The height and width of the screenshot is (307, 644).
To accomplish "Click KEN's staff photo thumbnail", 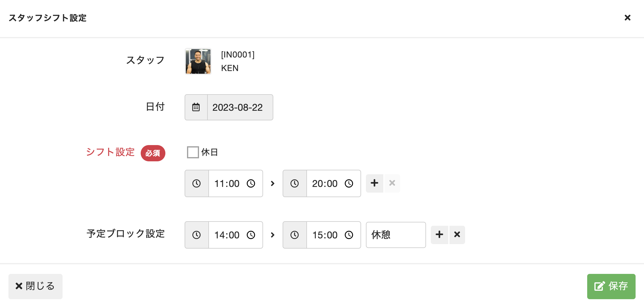I will click(x=198, y=61).
